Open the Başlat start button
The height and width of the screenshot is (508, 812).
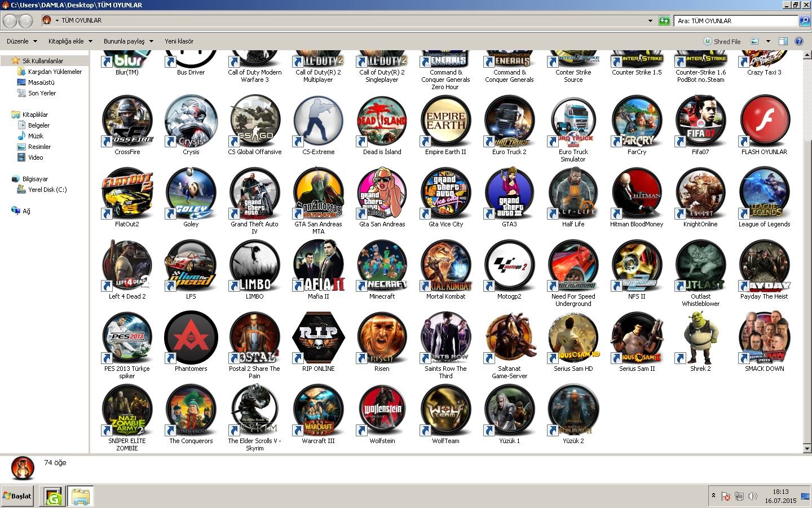pos(17,496)
